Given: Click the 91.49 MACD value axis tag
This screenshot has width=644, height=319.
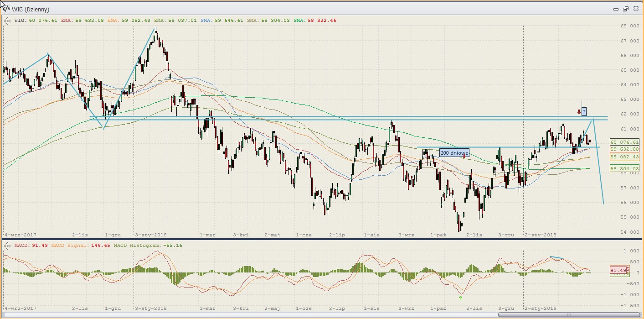Looking at the screenshot, I should pyautogui.click(x=619, y=271).
